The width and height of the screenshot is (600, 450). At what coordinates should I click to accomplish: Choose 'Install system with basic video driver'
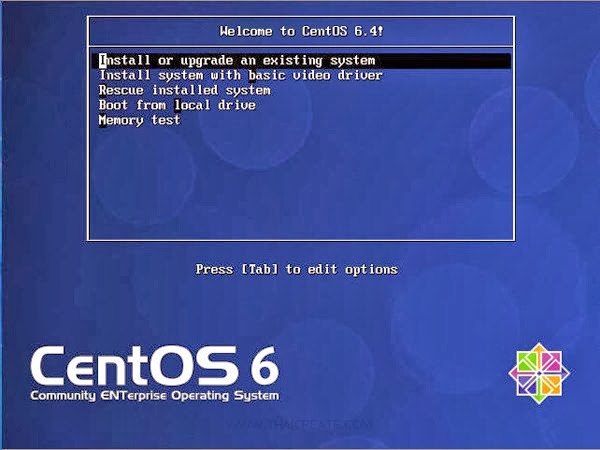241,75
